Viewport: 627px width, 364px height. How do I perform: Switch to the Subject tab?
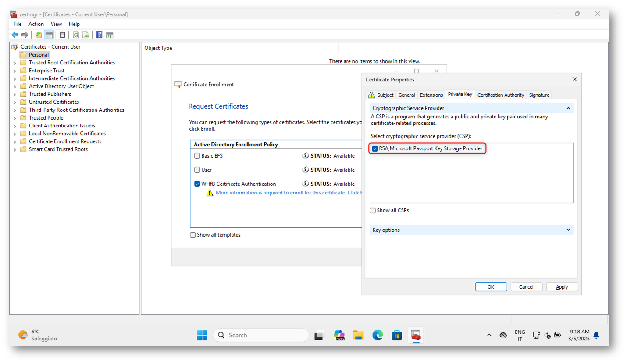point(381,95)
